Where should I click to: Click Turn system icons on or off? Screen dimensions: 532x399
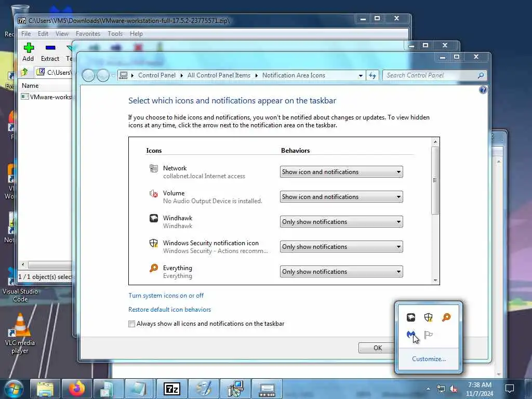166,296
